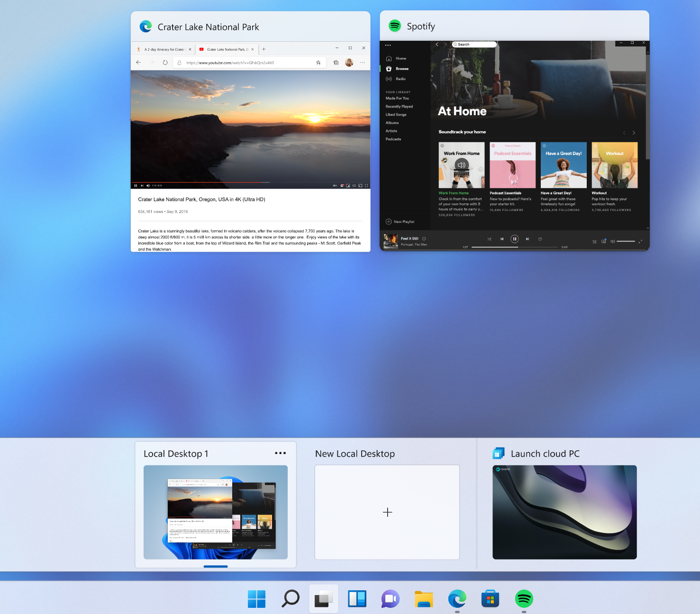
Task: Open Microsoft Store from the taskbar
Action: click(x=490, y=599)
